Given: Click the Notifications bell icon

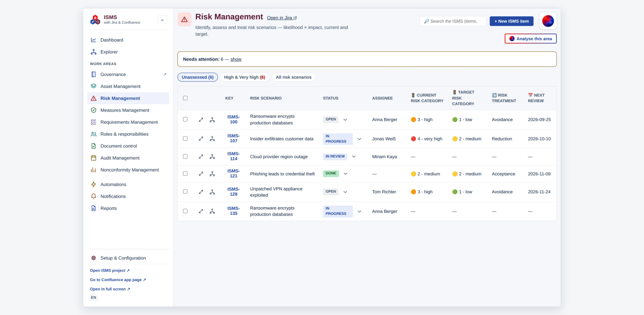Looking at the screenshot, I should coord(93,196).
